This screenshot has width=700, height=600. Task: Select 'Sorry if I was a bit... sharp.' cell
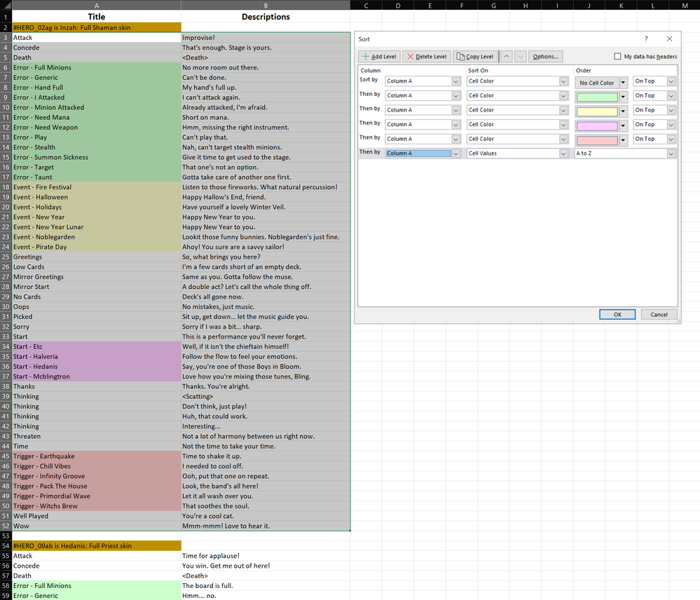tap(266, 327)
